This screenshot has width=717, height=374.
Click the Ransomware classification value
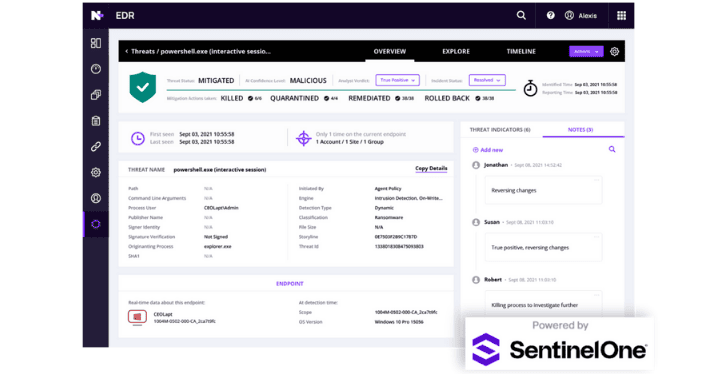[x=389, y=218]
